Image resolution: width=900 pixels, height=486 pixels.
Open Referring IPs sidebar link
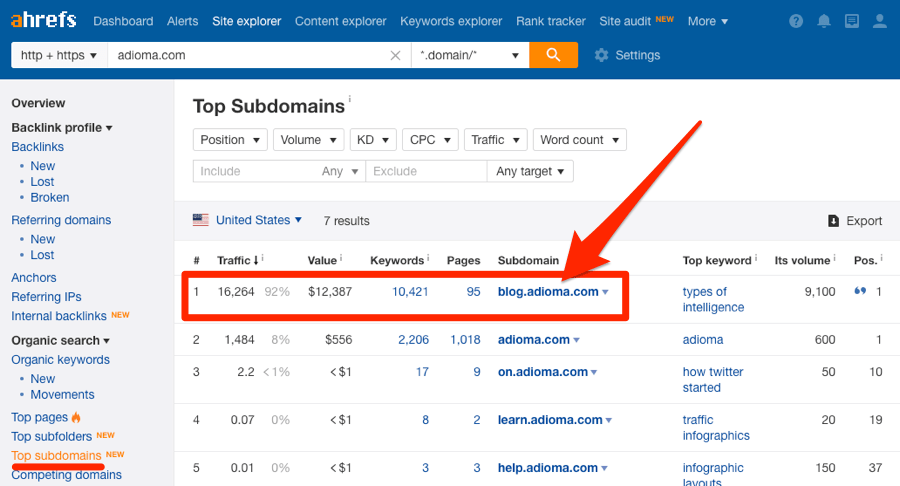coord(46,297)
